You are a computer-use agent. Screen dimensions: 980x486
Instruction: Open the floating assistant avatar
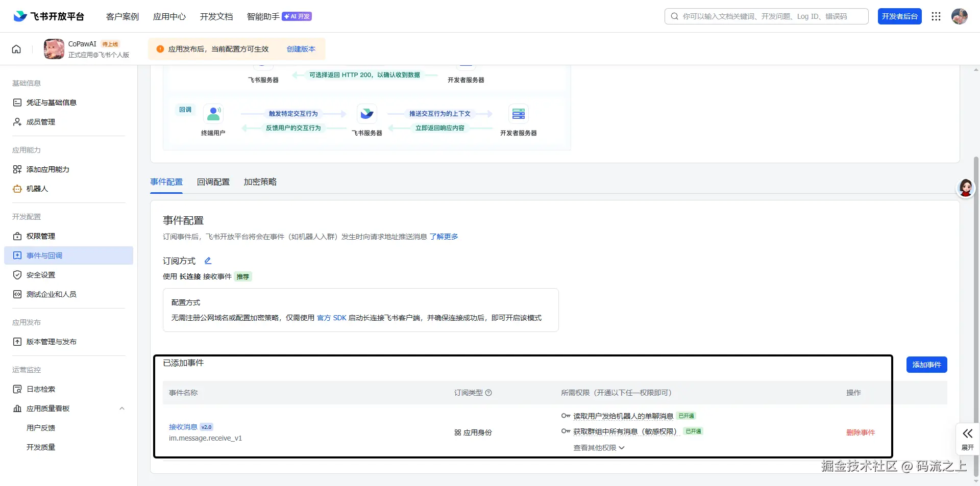(x=966, y=188)
